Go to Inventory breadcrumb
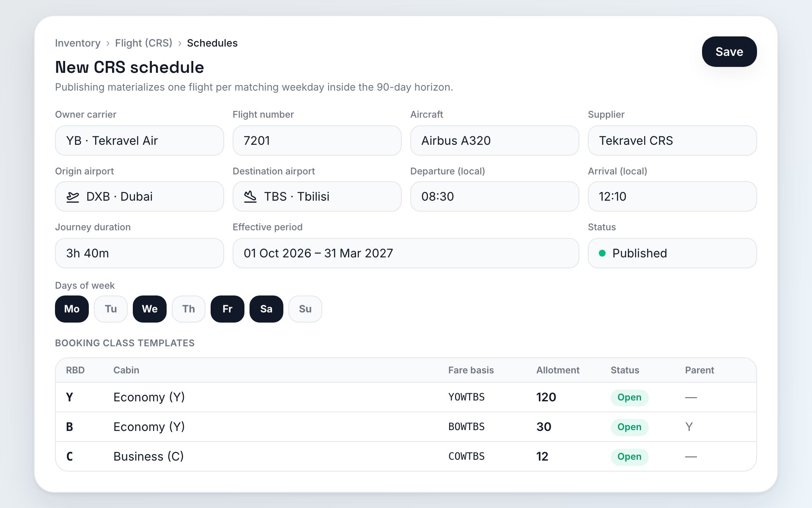Image resolution: width=812 pixels, height=508 pixels. (x=78, y=43)
